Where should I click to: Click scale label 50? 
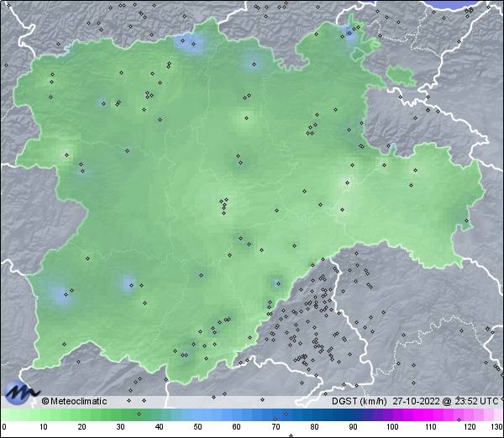[x=197, y=427]
